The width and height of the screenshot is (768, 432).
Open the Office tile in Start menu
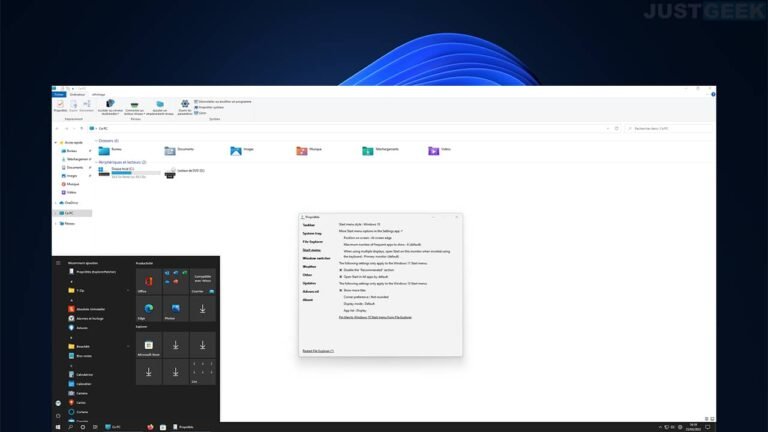[x=148, y=281]
